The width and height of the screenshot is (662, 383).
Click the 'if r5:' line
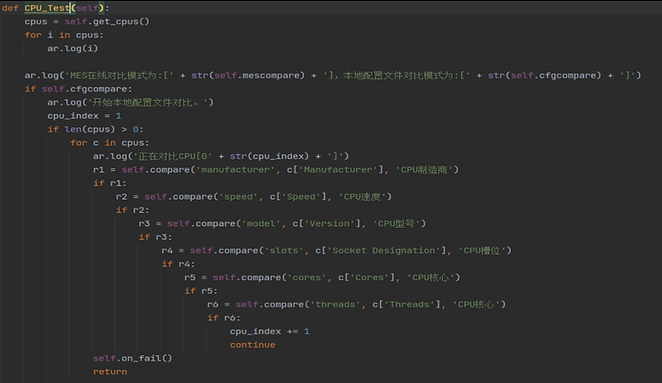(201, 291)
